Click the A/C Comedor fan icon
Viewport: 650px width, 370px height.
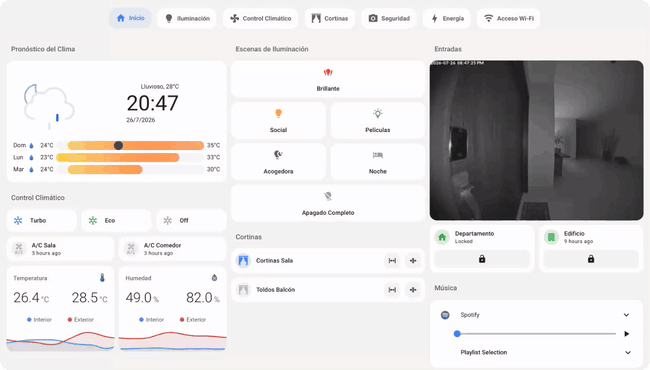pyautogui.click(x=131, y=249)
